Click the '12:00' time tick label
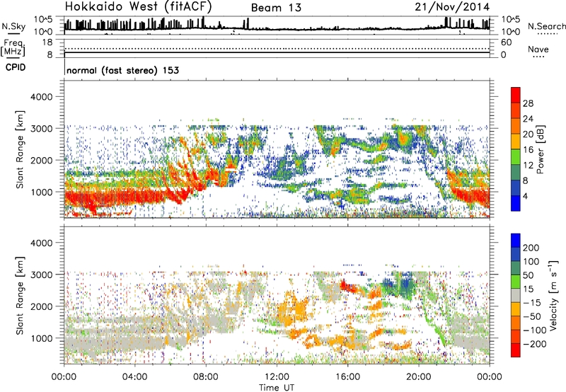This screenshot has width=566, height=392. [277, 377]
